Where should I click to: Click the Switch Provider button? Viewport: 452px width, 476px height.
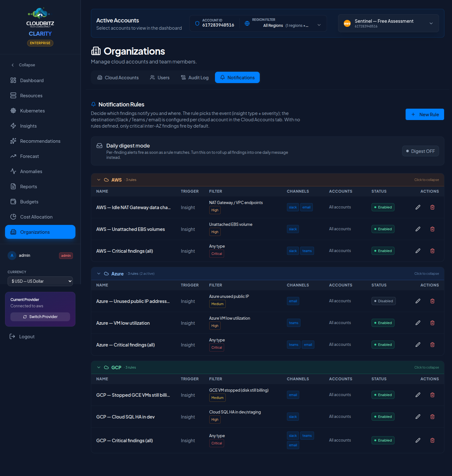point(40,317)
